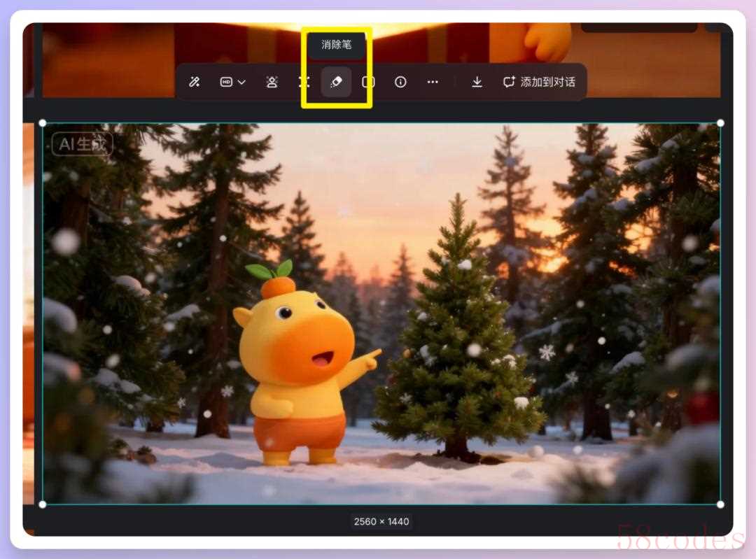Select the magic wand AI edit tool
This screenshot has width=756, height=559.
(x=195, y=82)
